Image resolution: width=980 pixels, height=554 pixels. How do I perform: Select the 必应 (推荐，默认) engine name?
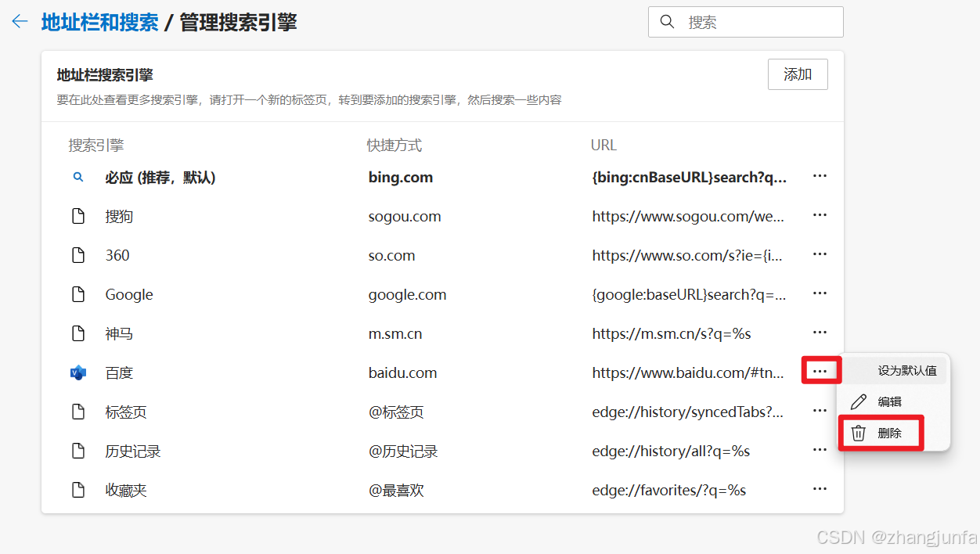tap(160, 178)
